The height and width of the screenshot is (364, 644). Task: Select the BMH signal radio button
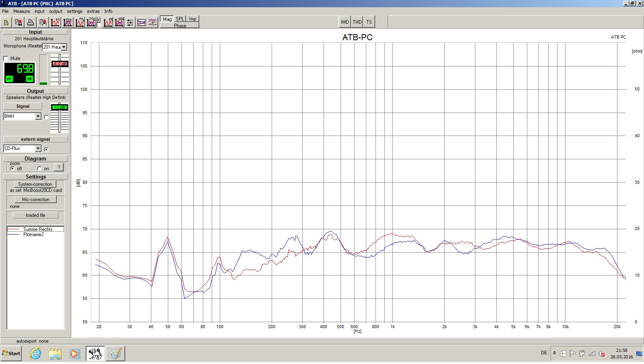coord(46,117)
